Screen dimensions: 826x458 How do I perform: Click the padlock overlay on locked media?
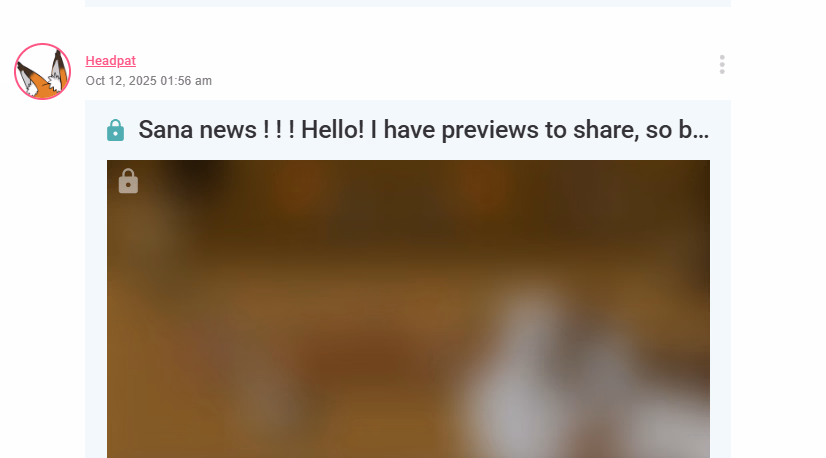[x=129, y=181]
